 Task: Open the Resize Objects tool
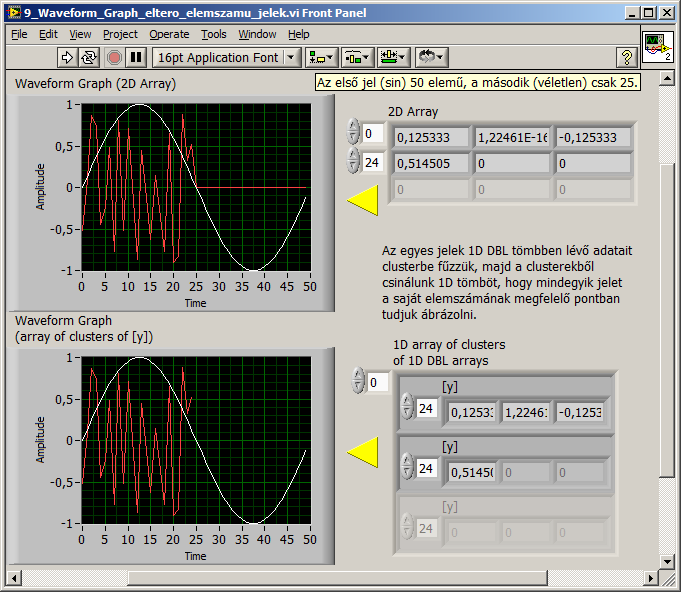[393, 57]
